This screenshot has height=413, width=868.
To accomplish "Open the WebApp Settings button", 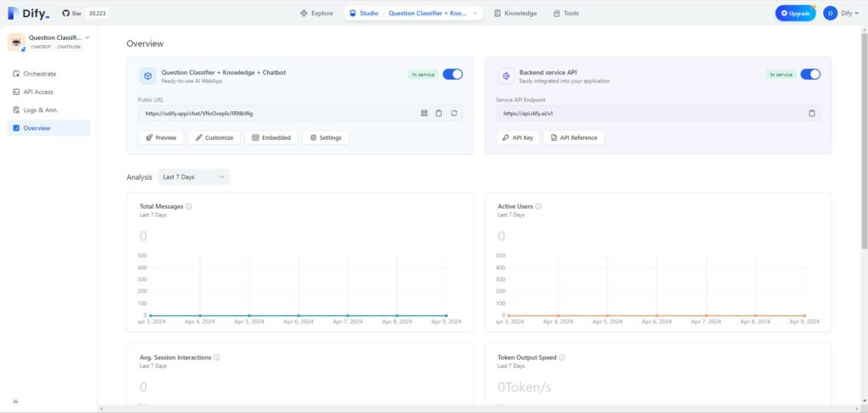I will pyautogui.click(x=325, y=138).
